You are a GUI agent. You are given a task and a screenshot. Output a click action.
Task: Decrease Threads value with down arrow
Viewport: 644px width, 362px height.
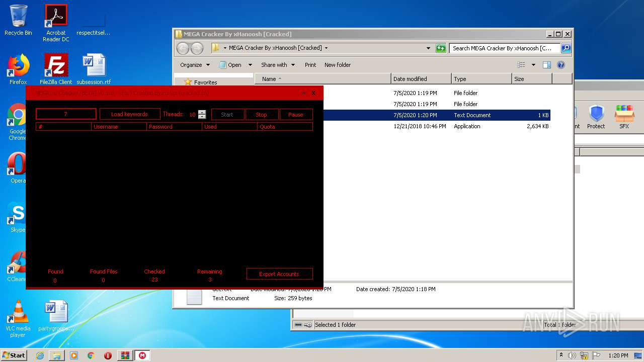pos(202,117)
